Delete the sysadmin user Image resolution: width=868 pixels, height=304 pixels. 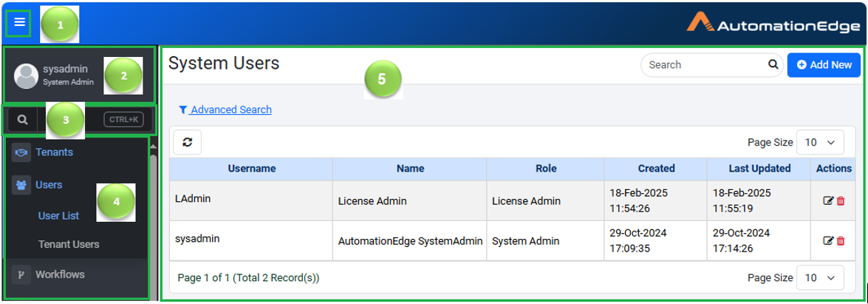(x=841, y=240)
